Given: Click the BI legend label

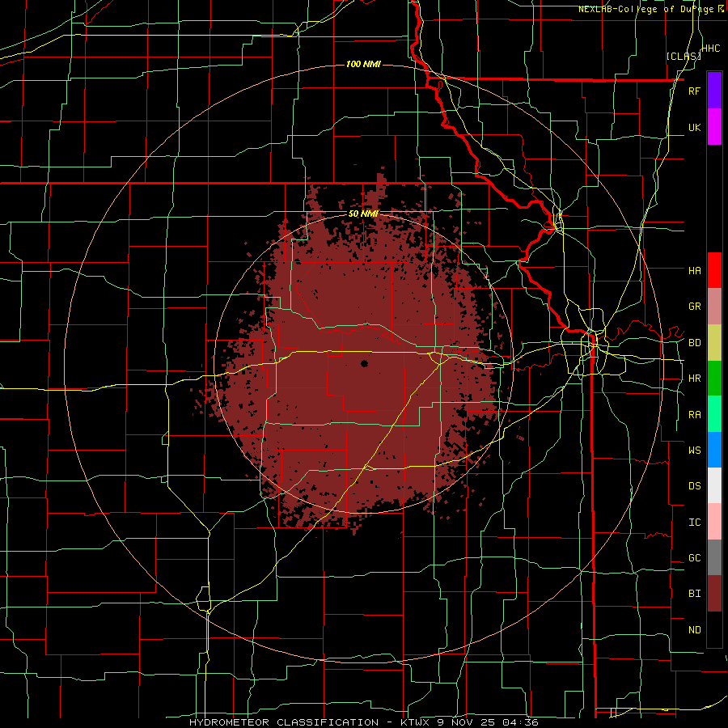Looking at the screenshot, I should tap(694, 594).
